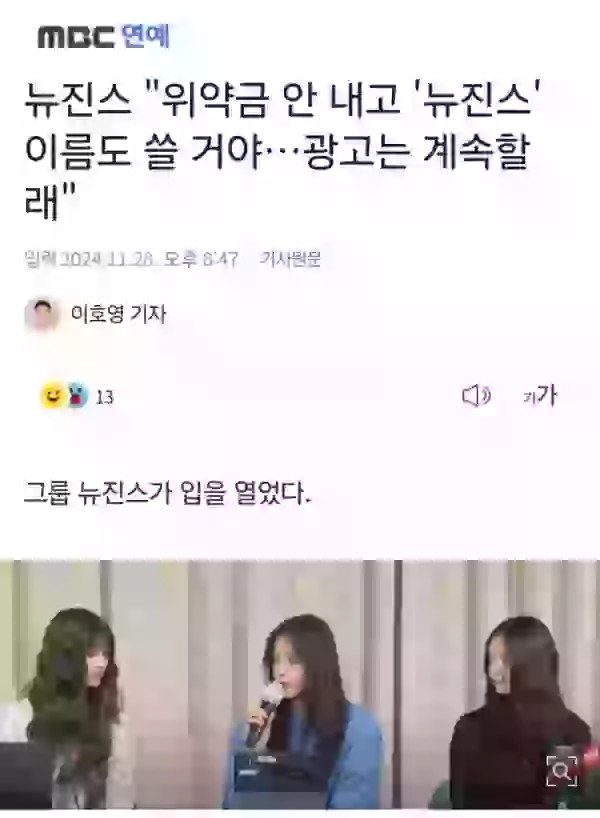600x818 pixels.
Task: Click the woman holding the microphone
Action: point(308,715)
